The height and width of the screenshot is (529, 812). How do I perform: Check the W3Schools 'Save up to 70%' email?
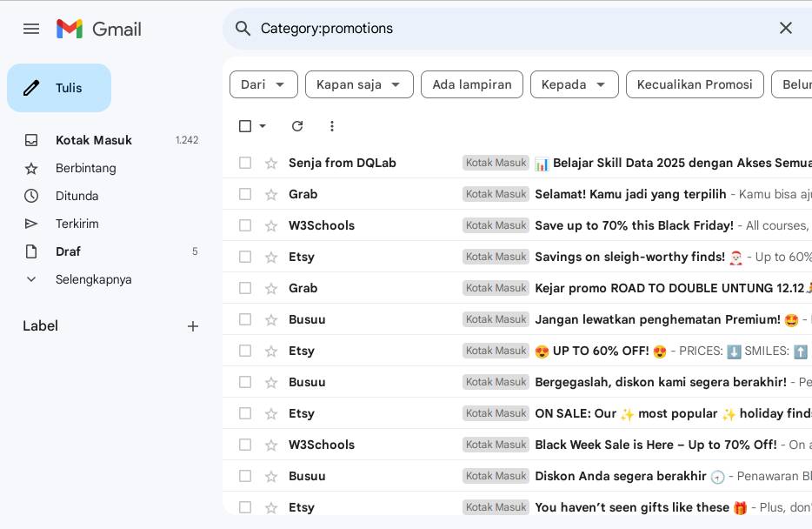pos(245,225)
